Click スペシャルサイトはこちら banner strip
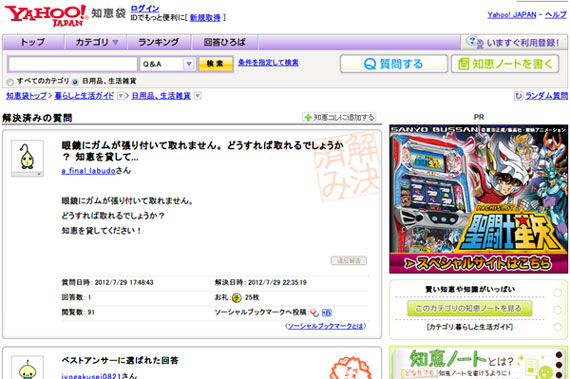This screenshot has width=570, height=379. [478, 263]
